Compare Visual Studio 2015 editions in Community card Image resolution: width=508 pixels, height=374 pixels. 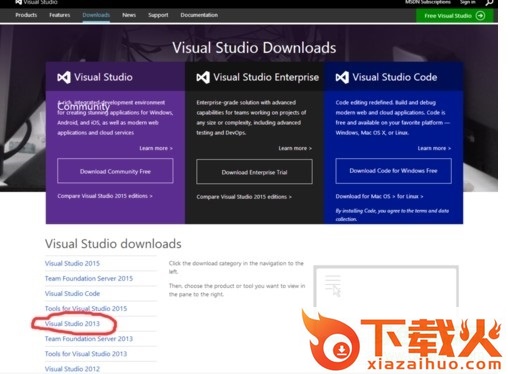pyautogui.click(x=105, y=196)
